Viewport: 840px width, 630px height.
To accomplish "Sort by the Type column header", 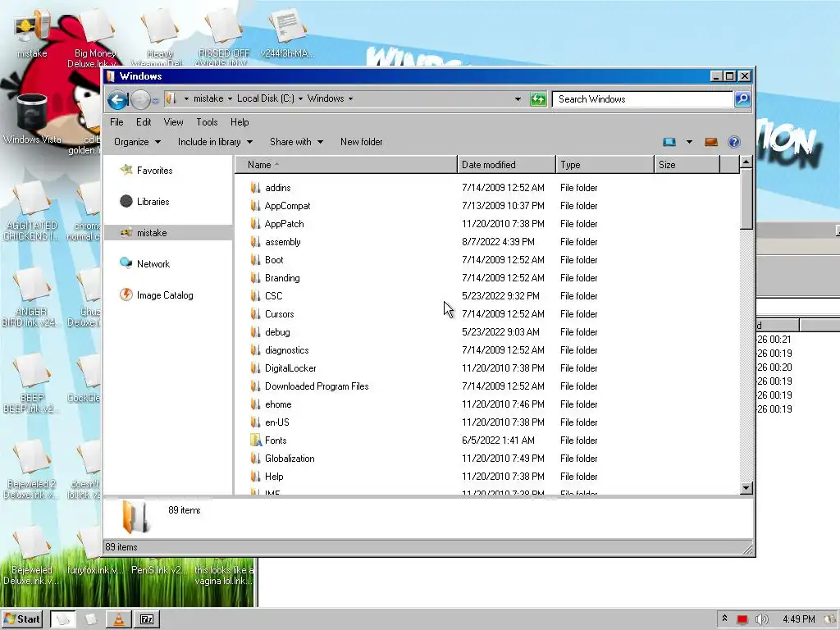I will 605,165.
